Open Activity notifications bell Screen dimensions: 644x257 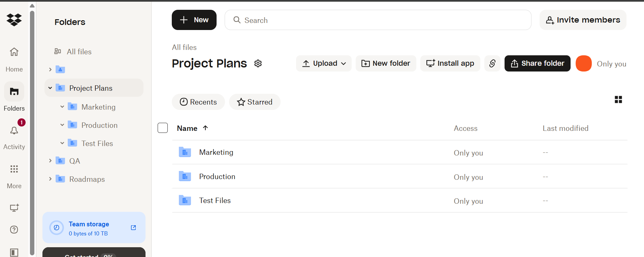(x=14, y=131)
